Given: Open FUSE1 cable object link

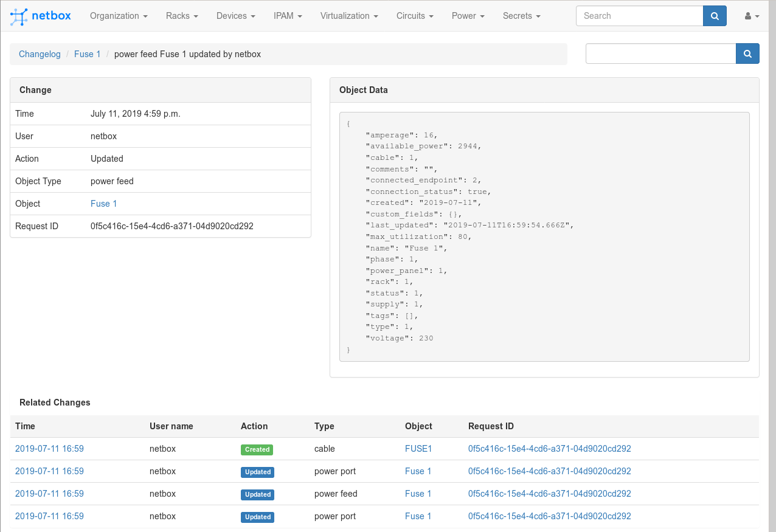Looking at the screenshot, I should [418, 449].
